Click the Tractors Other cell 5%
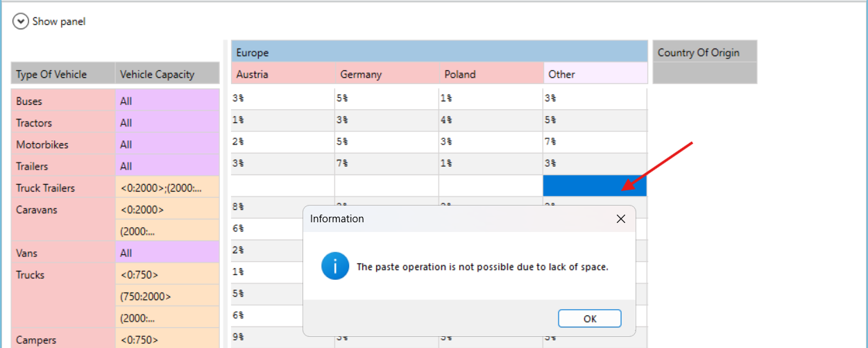Viewport: 868px width, 348px height. coord(595,120)
